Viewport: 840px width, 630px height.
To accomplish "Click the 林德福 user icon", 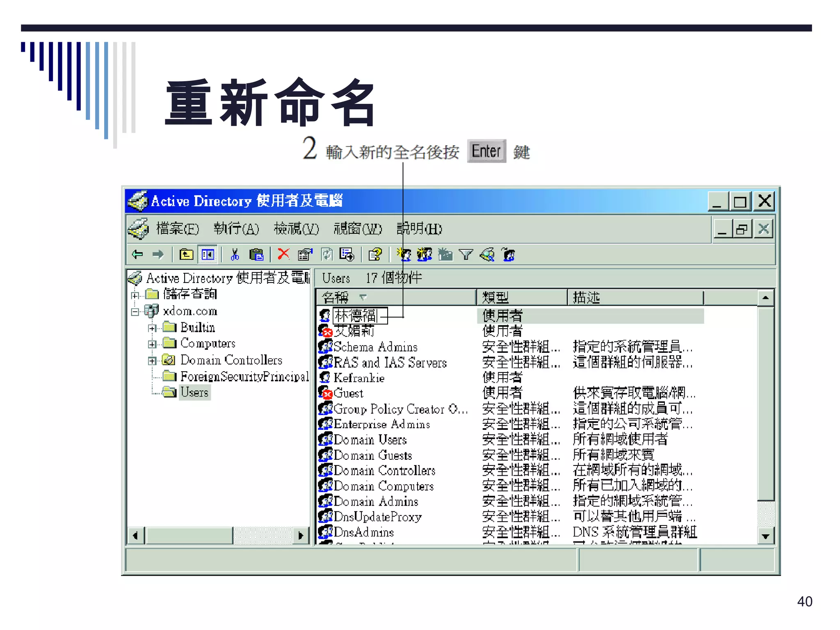I will [x=325, y=315].
